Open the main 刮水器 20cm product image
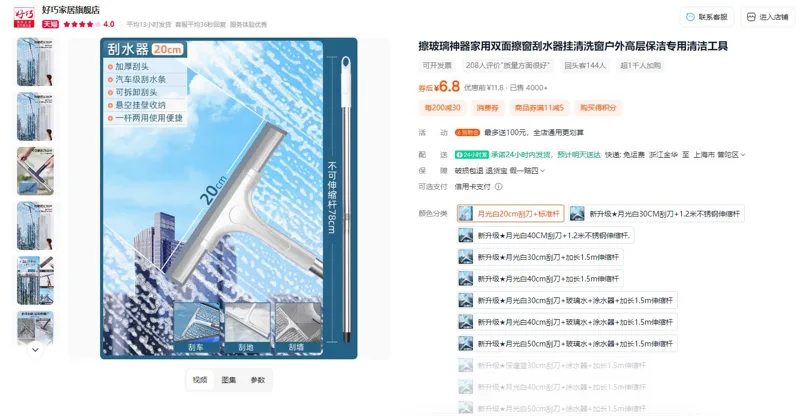Viewport: 800px width, 416px height. click(x=229, y=198)
